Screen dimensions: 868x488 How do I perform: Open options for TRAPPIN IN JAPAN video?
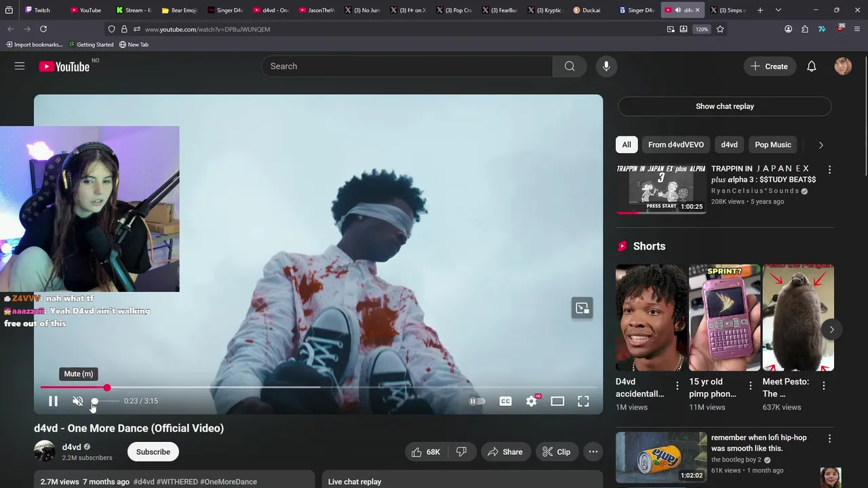[x=829, y=169]
